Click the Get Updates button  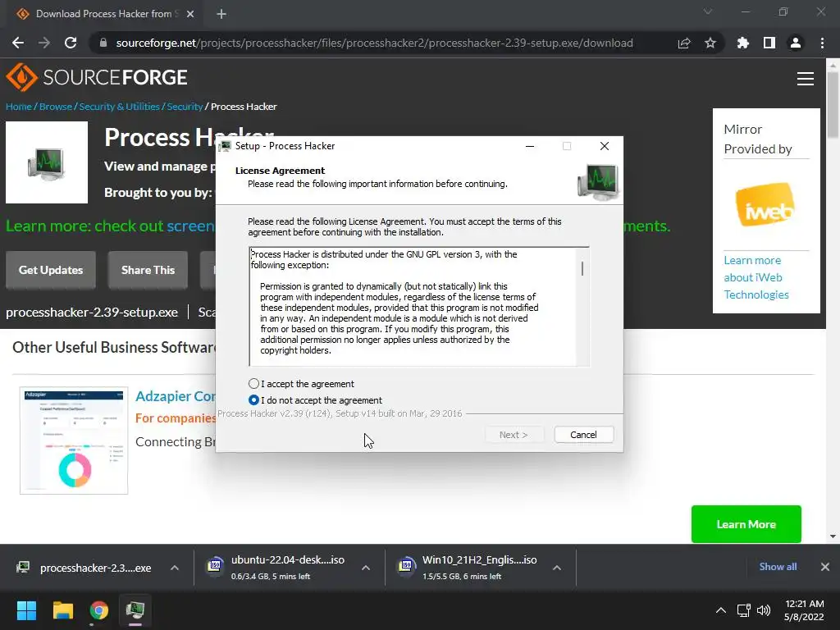coord(51,270)
